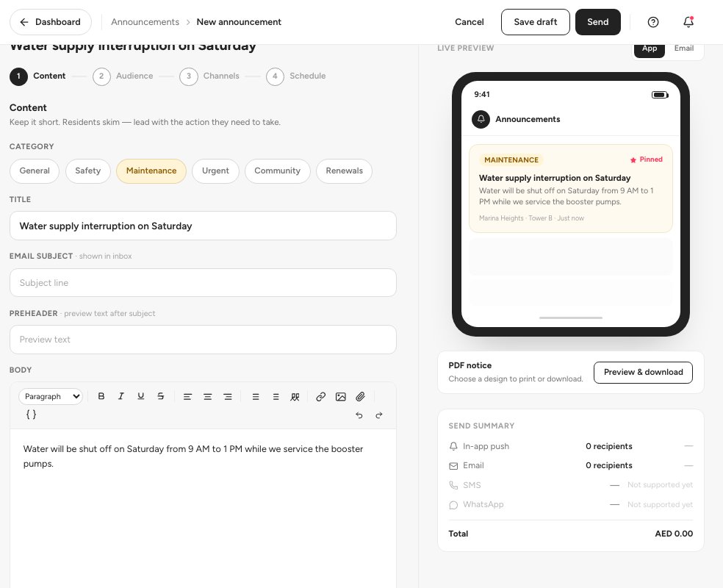Insert a numbered list
Image resolution: width=723 pixels, height=588 pixels.
(276, 397)
